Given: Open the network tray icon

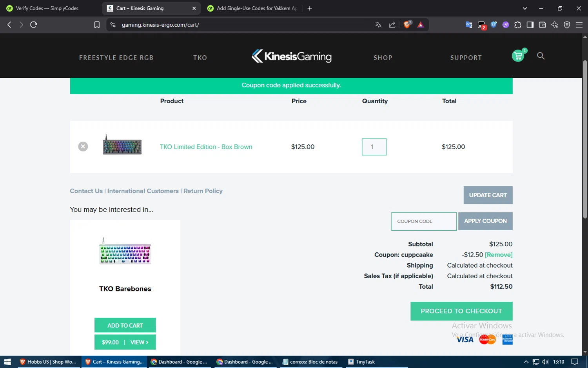Looking at the screenshot, I should pos(536,362).
